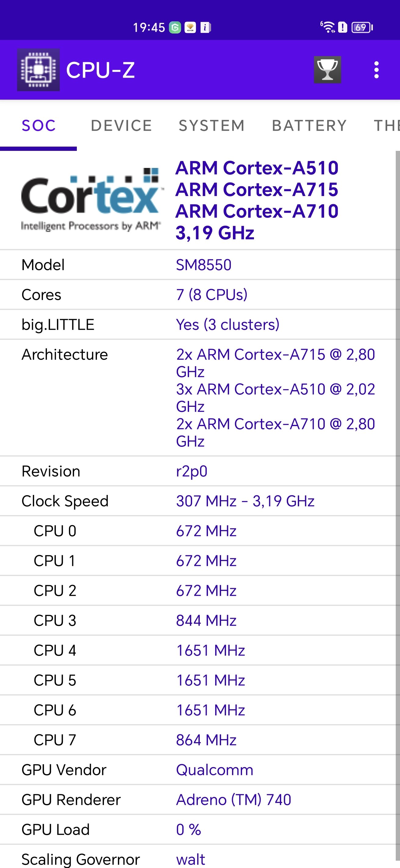Tap the green G notification icon
The image size is (400, 868).
(175, 27)
